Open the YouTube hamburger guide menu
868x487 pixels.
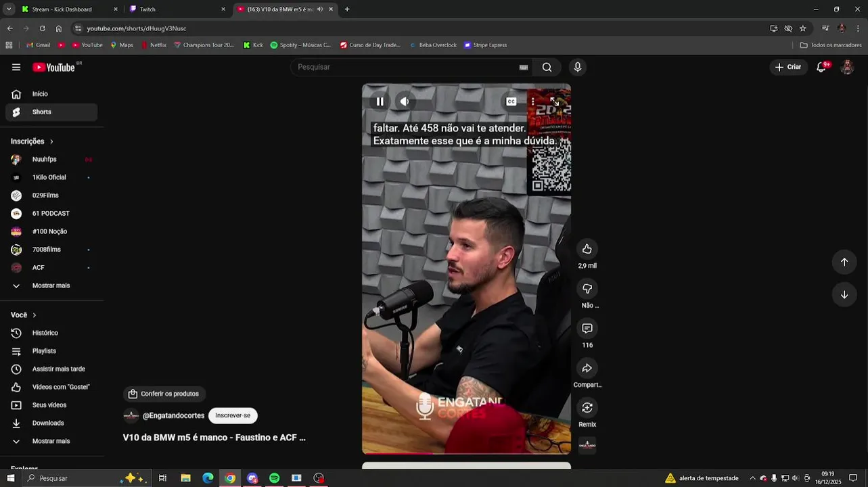pyautogui.click(x=16, y=67)
